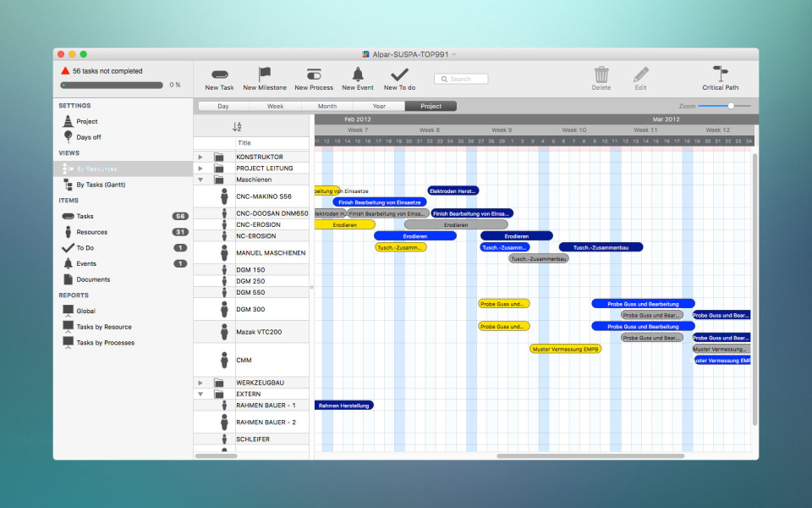Viewport: 812px width, 508px height.
Task: Select the DGM 550 row
Action: [x=252, y=292]
